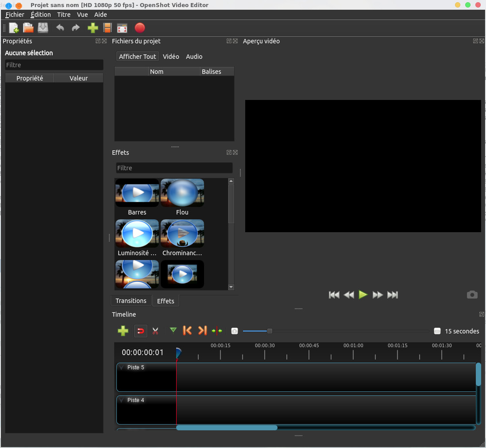
Task: Select the Vidéo filter in project files
Action: point(171,57)
